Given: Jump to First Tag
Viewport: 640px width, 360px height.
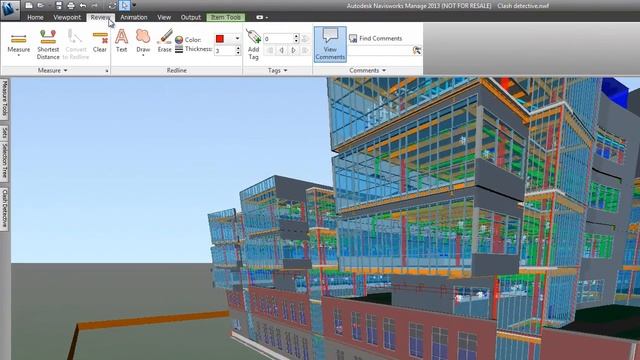Looking at the screenshot, I should pos(270,51).
